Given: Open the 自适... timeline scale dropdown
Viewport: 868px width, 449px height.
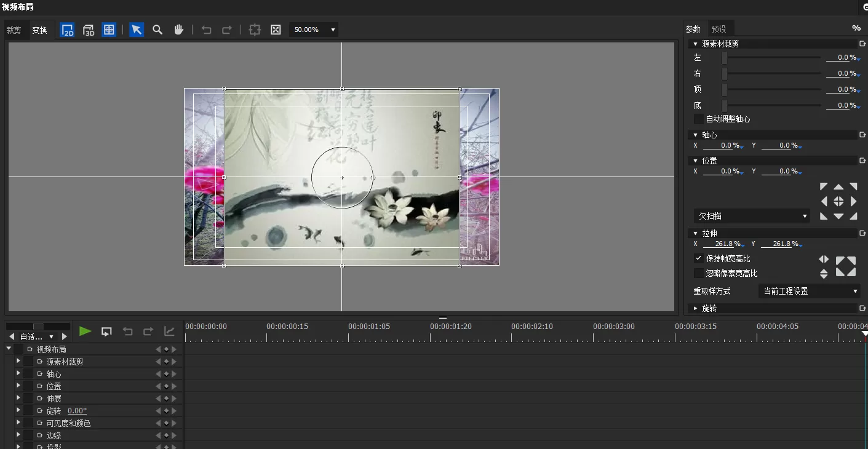Looking at the screenshot, I should click(37, 336).
